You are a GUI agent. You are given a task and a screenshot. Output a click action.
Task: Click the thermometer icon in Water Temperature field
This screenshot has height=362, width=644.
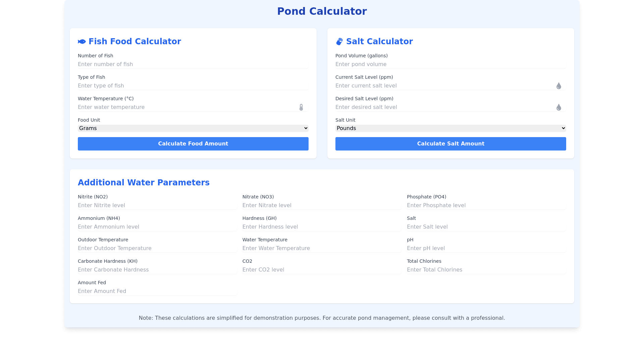pos(301,107)
